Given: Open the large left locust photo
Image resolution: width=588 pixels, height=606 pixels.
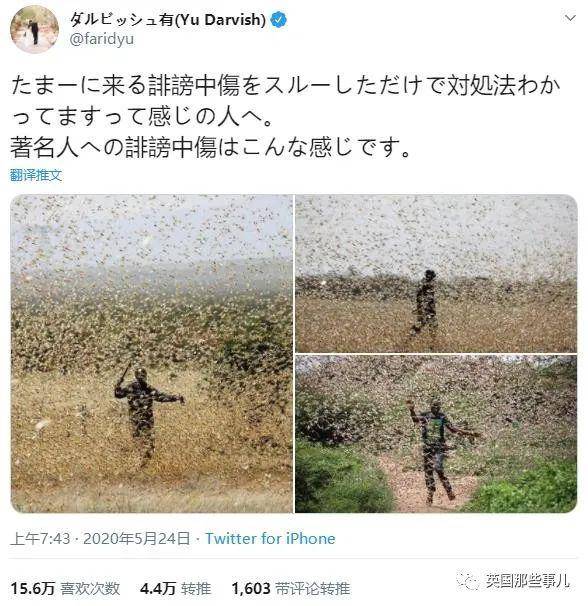Looking at the screenshot, I should pos(152,354).
